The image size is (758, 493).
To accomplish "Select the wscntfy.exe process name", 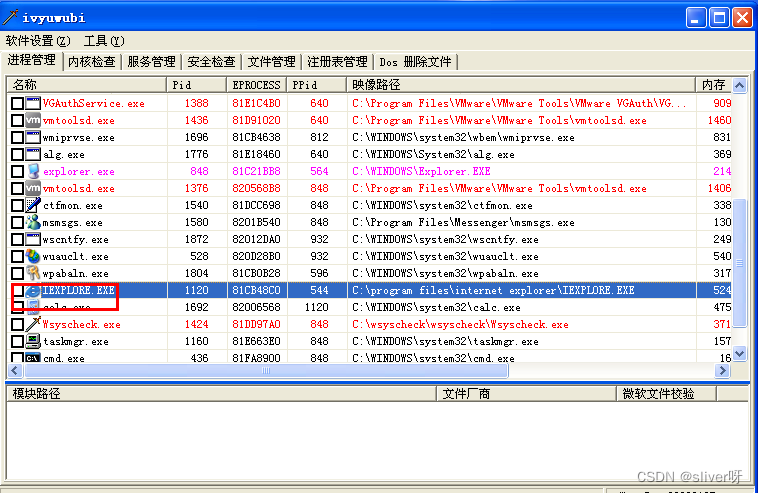I will 76,239.
